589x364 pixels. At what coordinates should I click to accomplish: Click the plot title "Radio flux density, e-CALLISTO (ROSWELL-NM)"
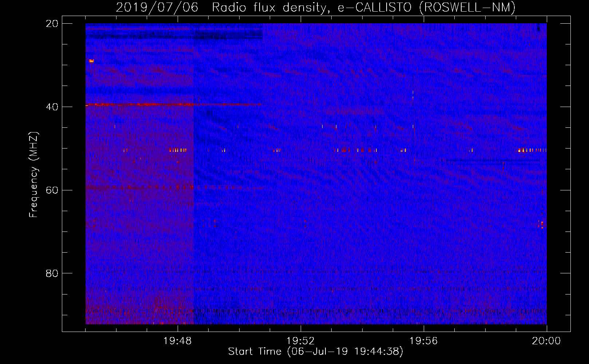coord(364,7)
